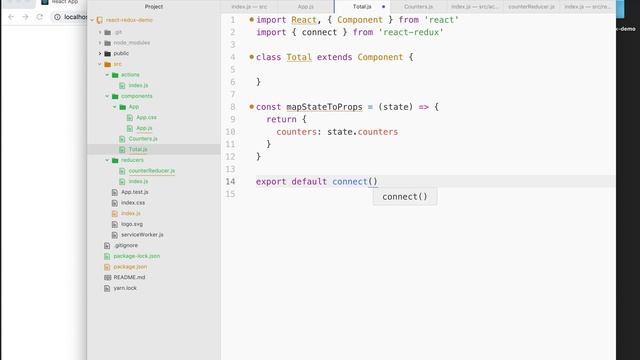Click the site info icon before localhost
This screenshot has height=360, width=640.
click(x=58, y=17)
